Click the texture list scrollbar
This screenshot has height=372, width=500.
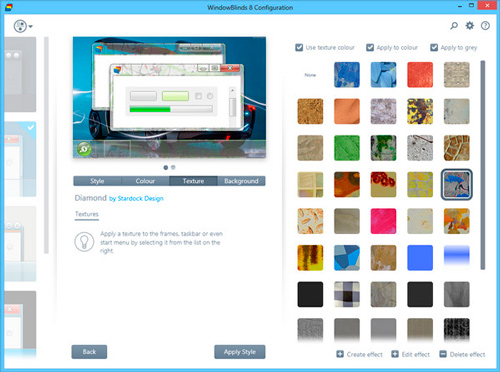[x=483, y=165]
